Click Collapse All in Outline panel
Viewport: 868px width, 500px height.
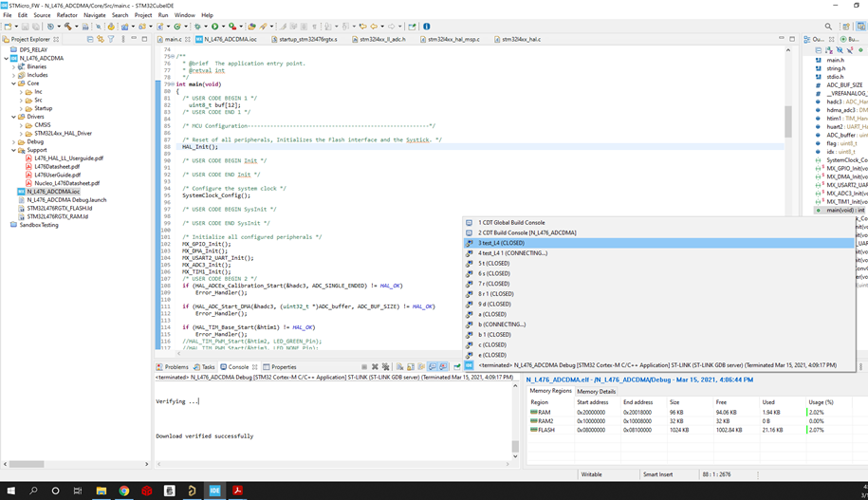tap(819, 50)
